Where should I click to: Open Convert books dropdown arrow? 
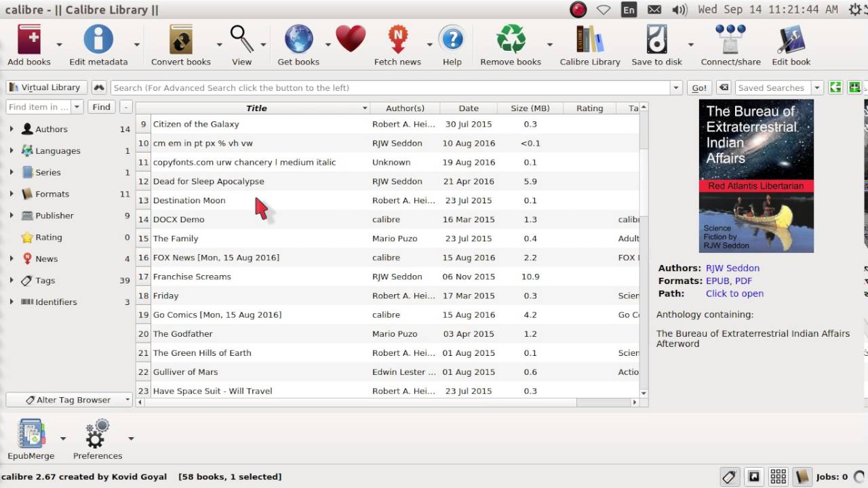pyautogui.click(x=219, y=45)
